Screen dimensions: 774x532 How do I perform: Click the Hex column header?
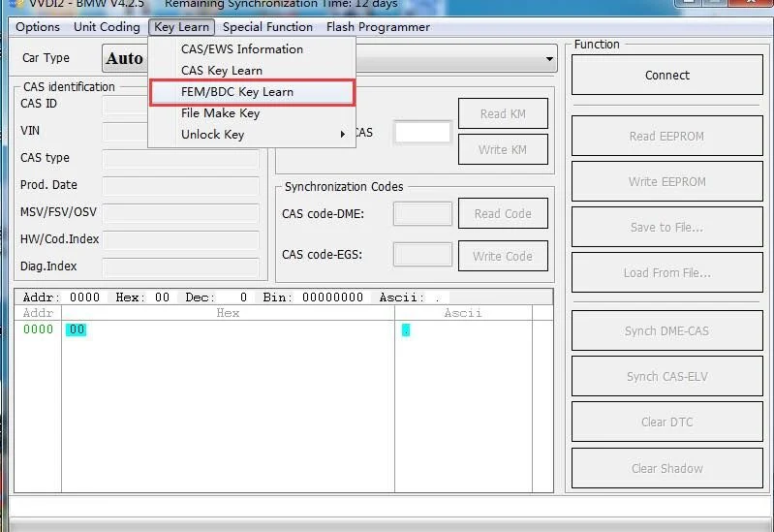pos(228,313)
